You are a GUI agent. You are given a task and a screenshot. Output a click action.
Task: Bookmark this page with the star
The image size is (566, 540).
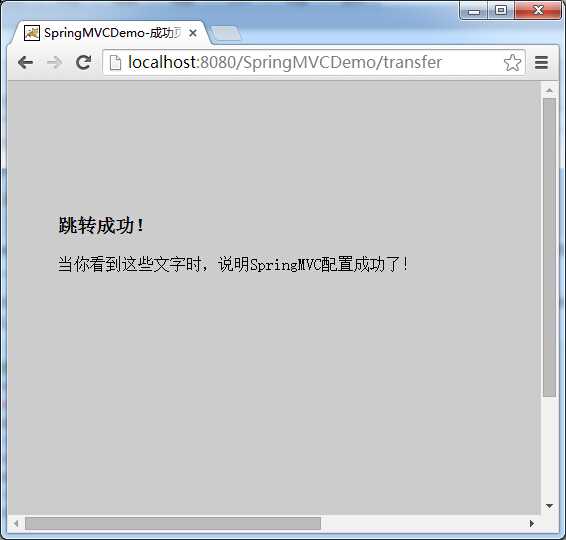click(512, 62)
